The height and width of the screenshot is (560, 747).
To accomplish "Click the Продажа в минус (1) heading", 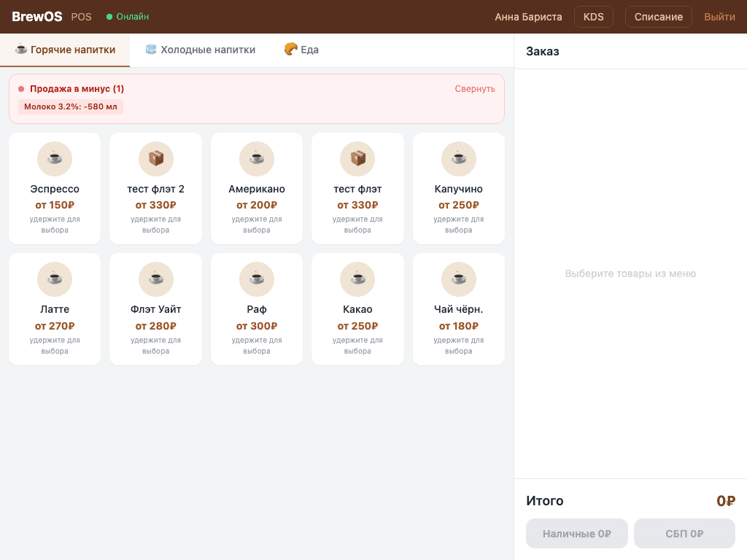I will pos(77,88).
